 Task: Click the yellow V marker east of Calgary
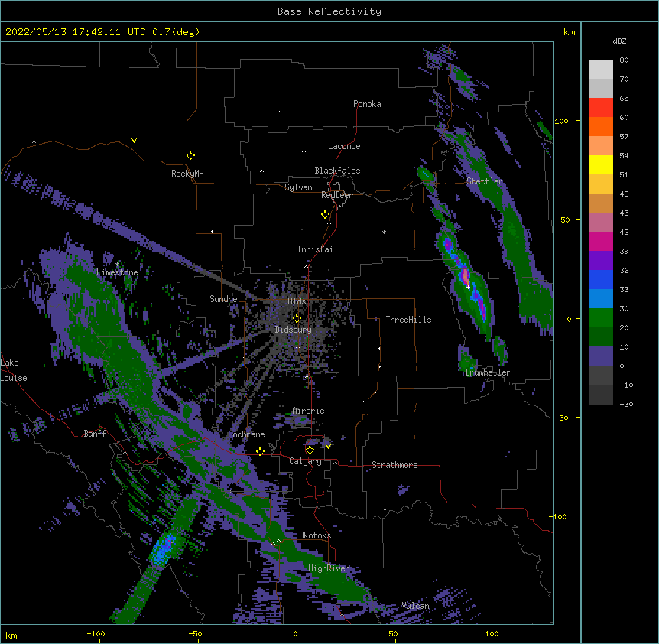tap(328, 447)
